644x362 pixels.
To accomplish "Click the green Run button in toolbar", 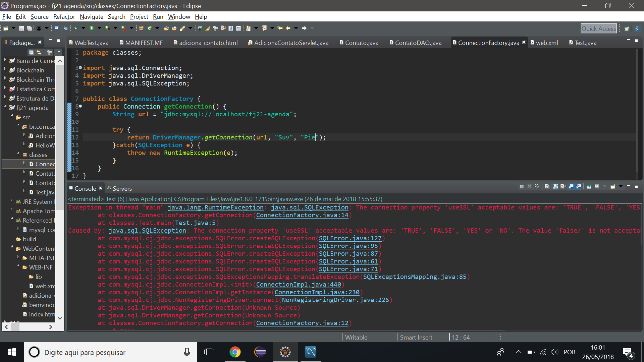I will (x=91, y=28).
